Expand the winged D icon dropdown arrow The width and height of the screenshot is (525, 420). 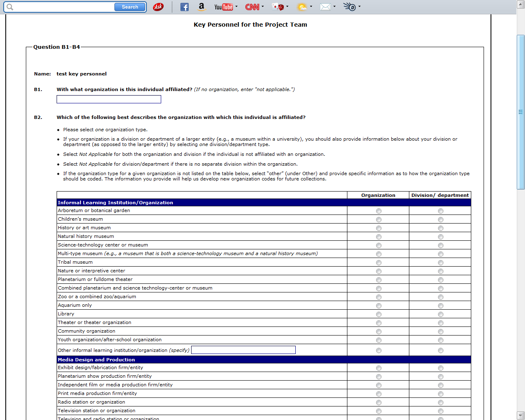359,7
